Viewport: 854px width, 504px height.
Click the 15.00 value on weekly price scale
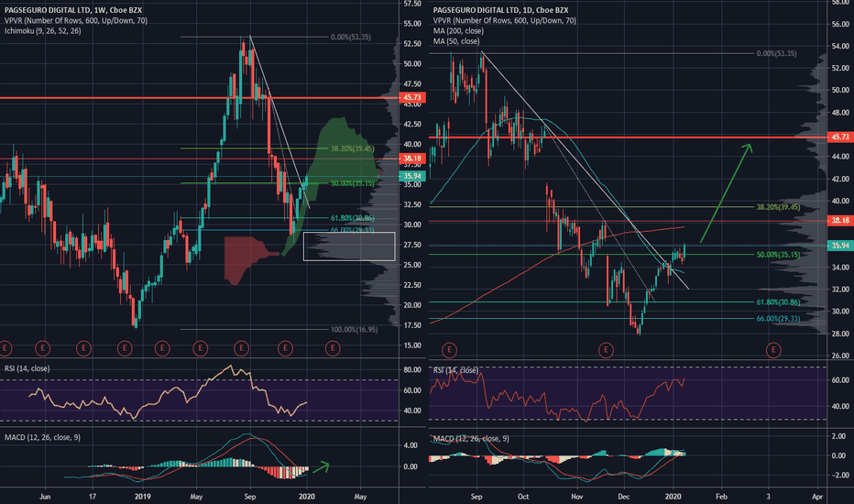point(412,345)
